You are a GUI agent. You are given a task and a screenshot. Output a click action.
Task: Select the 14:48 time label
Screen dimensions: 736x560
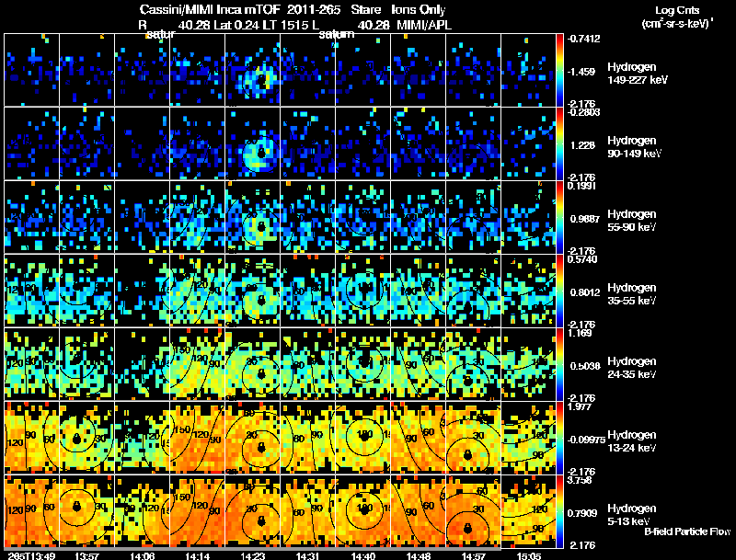pos(419,555)
